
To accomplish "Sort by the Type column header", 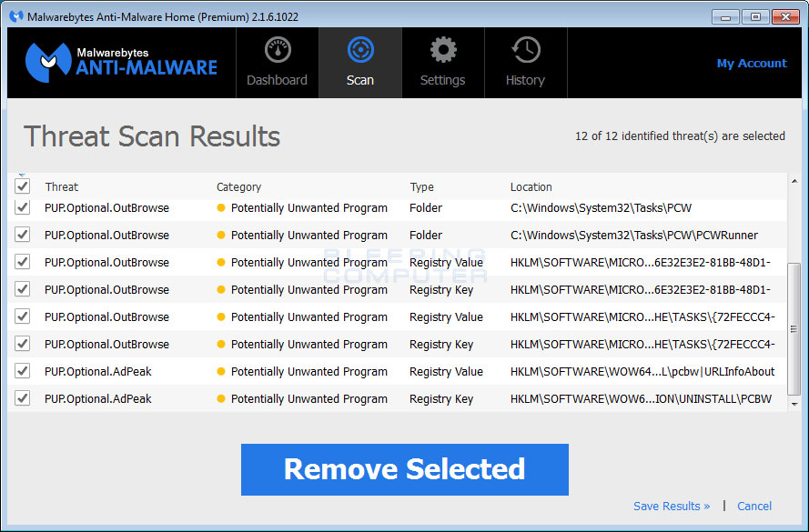I will pos(421,186).
